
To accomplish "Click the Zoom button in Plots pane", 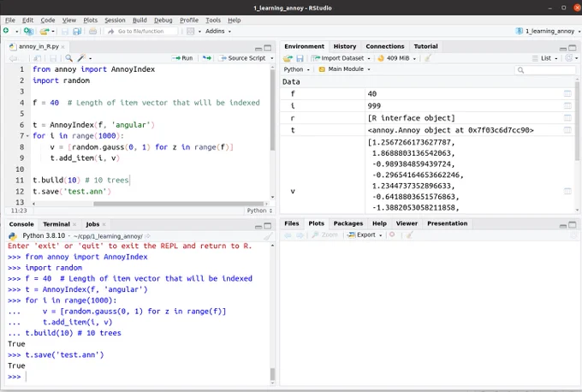I will (x=324, y=235).
